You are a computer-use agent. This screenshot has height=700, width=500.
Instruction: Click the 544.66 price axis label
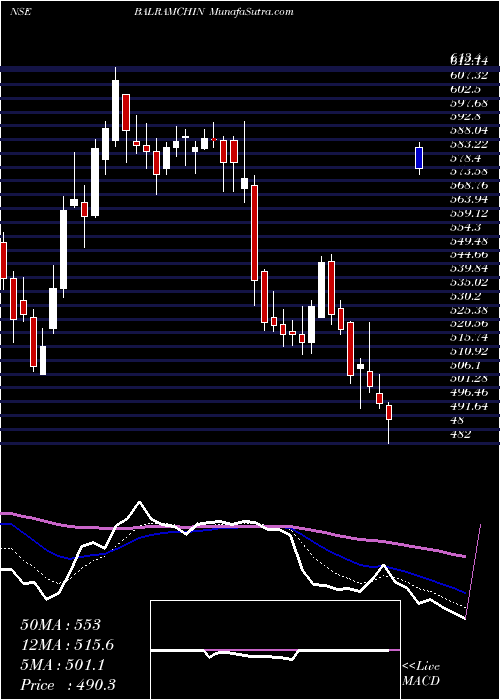click(469, 254)
